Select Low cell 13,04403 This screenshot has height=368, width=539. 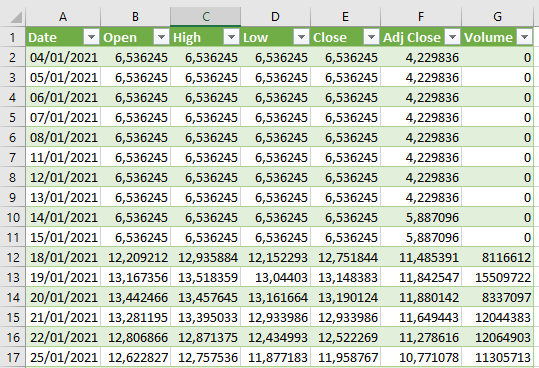275,277
